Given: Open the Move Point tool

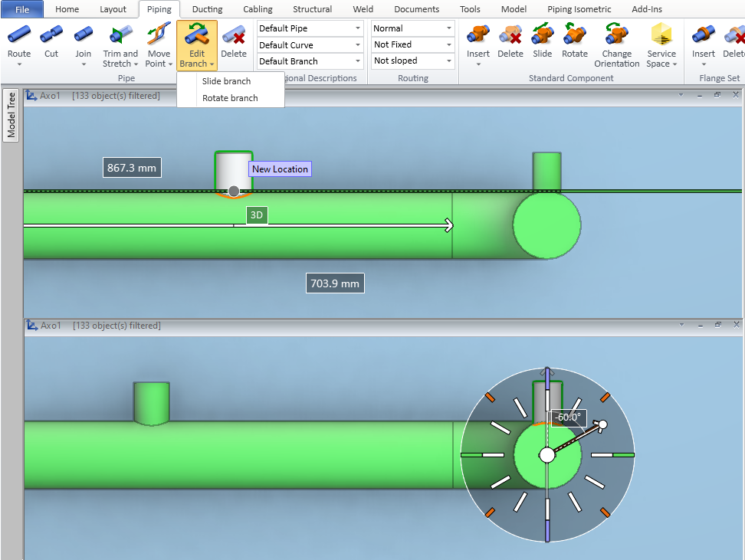Looking at the screenshot, I should click(159, 44).
